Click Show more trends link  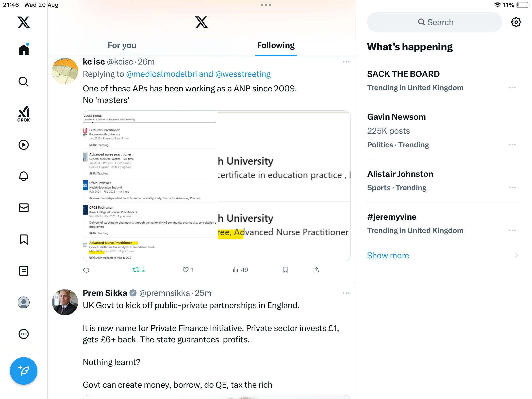(x=388, y=255)
